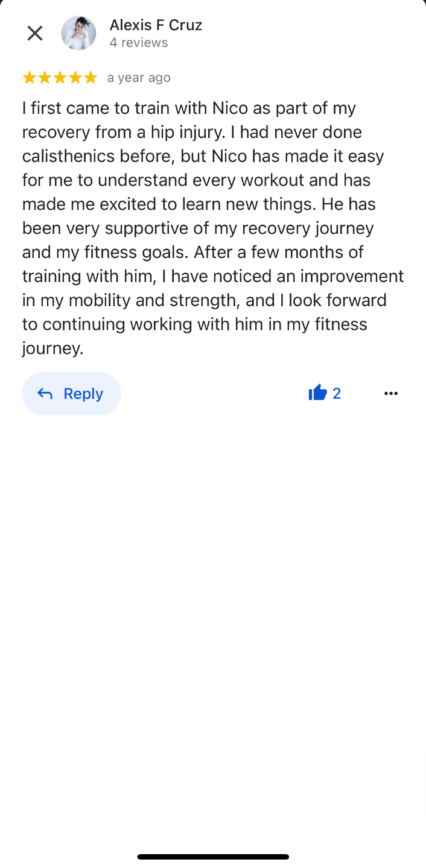The image size is (426, 868).
Task: Tap the like count number 2
Action: click(x=337, y=394)
